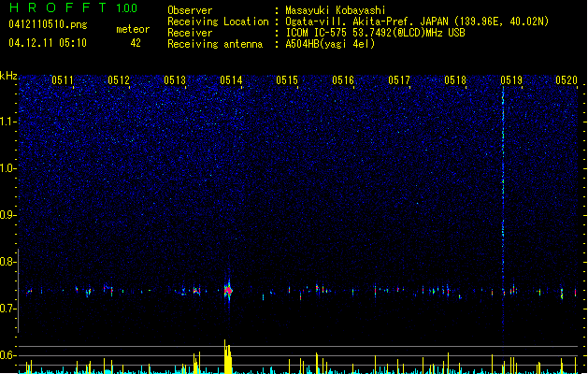The height and width of the screenshot is (374, 588).
Task: Click the 0514 time marker
Action: pos(231,80)
